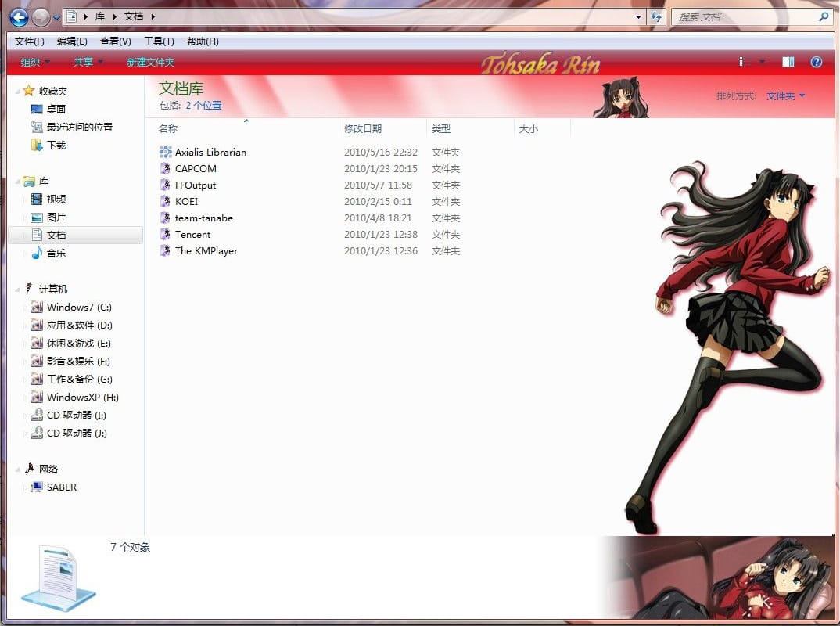Open the 查看 menu
This screenshot has height=626, width=840.
click(x=114, y=41)
